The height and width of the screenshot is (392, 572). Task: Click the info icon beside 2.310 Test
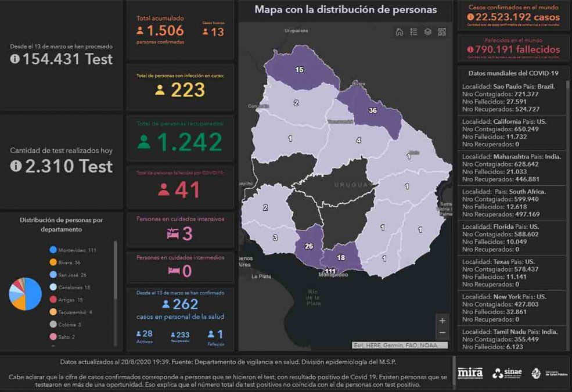point(16,166)
